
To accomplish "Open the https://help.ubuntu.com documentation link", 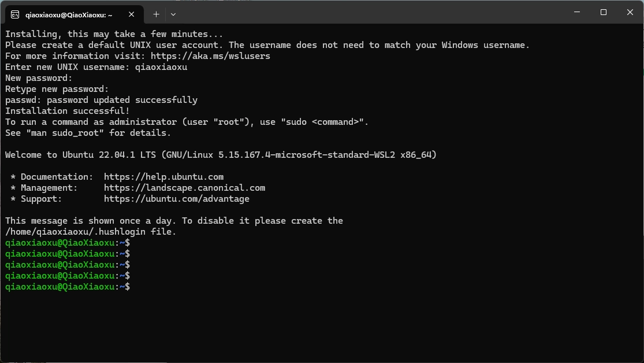I will (x=163, y=177).
